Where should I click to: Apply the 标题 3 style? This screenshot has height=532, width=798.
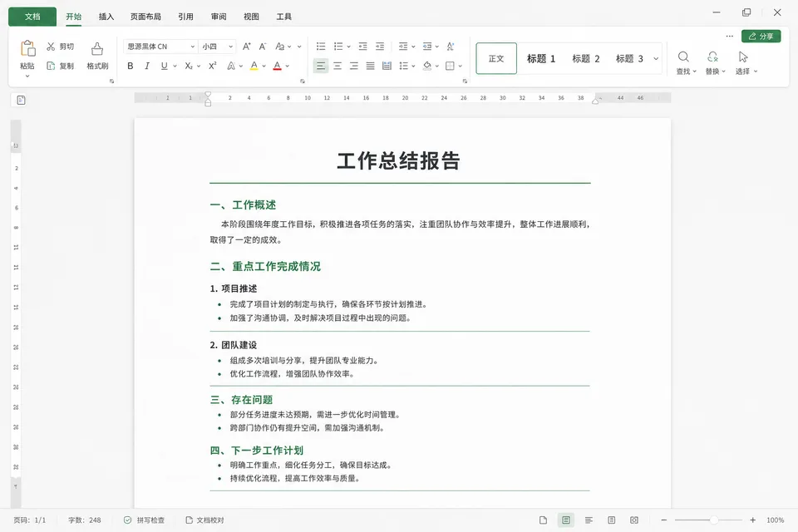coord(629,58)
